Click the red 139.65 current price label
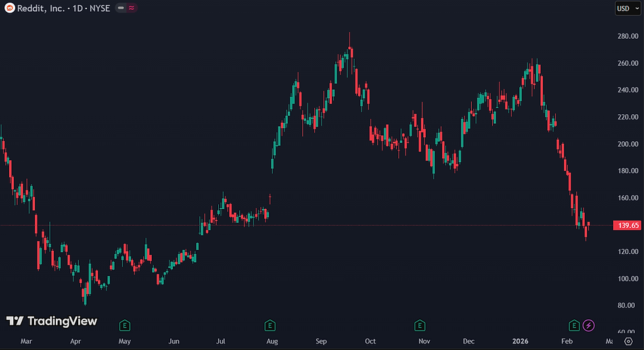 [627, 225]
